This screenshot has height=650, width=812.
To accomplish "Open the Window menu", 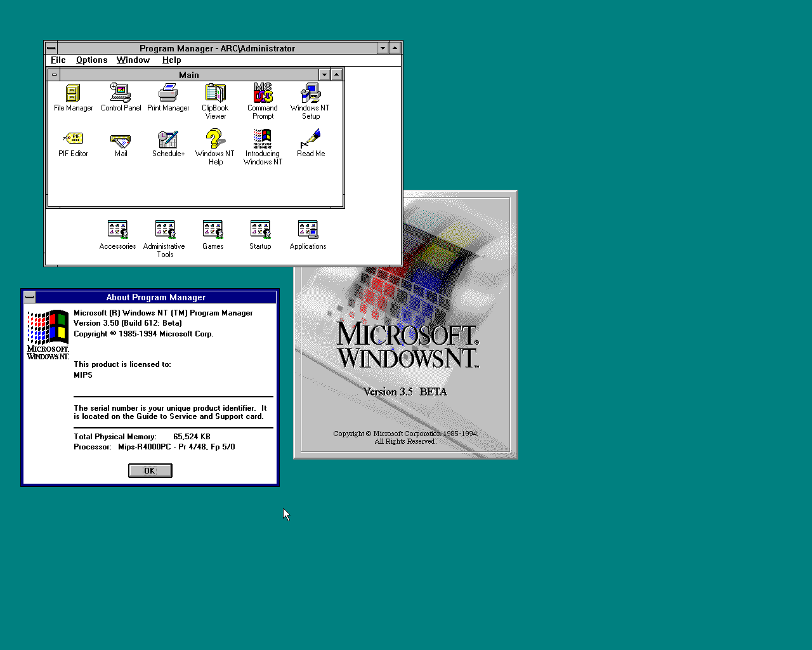I will coord(133,60).
